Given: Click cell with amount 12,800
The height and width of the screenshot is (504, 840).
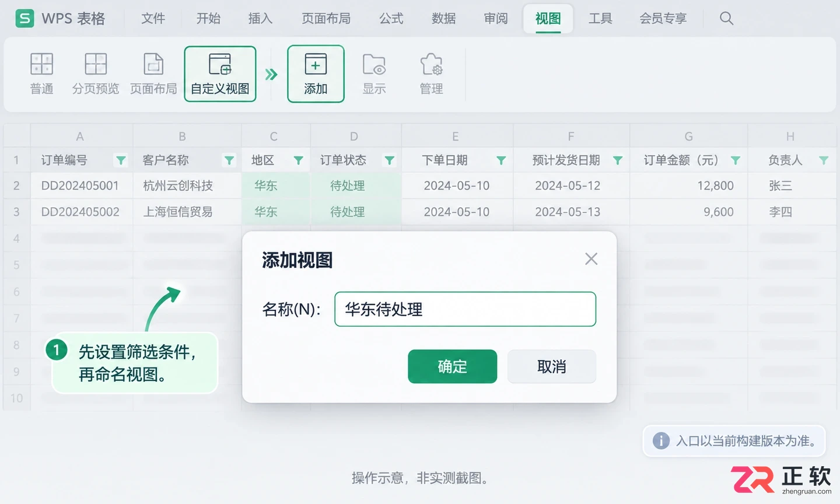Looking at the screenshot, I should 689,185.
